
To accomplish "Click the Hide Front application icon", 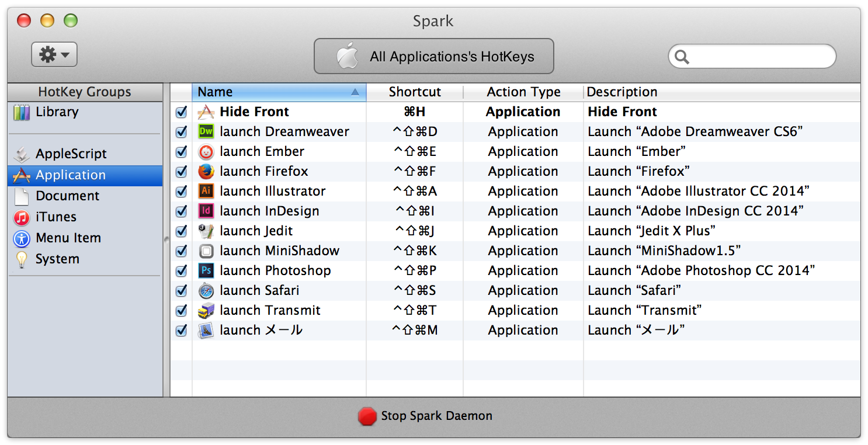I will [x=206, y=112].
